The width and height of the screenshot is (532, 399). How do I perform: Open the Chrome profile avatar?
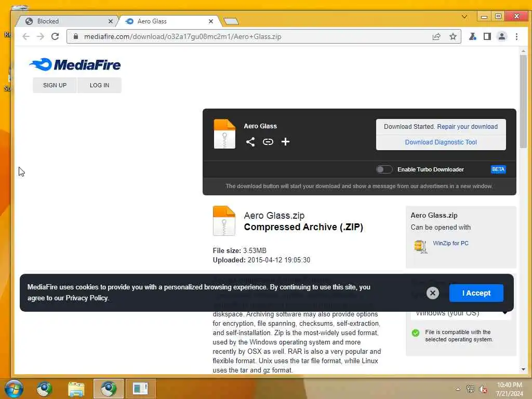pyautogui.click(x=502, y=36)
